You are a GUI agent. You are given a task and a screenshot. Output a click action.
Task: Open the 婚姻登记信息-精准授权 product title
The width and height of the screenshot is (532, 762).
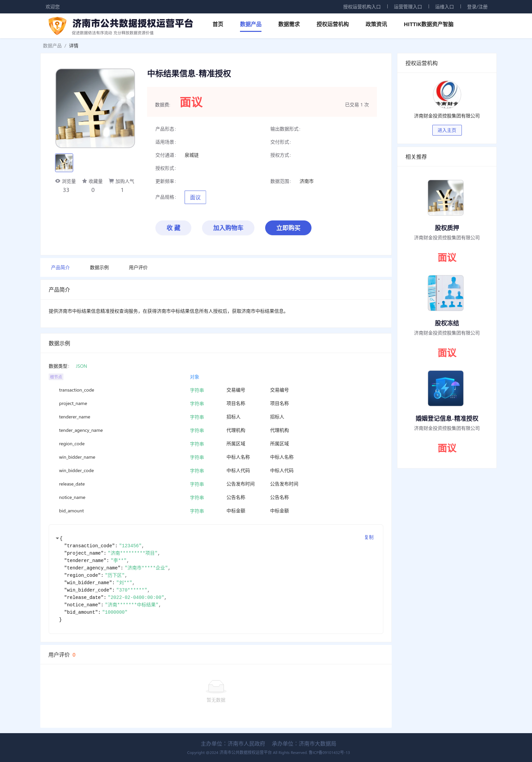[447, 418]
